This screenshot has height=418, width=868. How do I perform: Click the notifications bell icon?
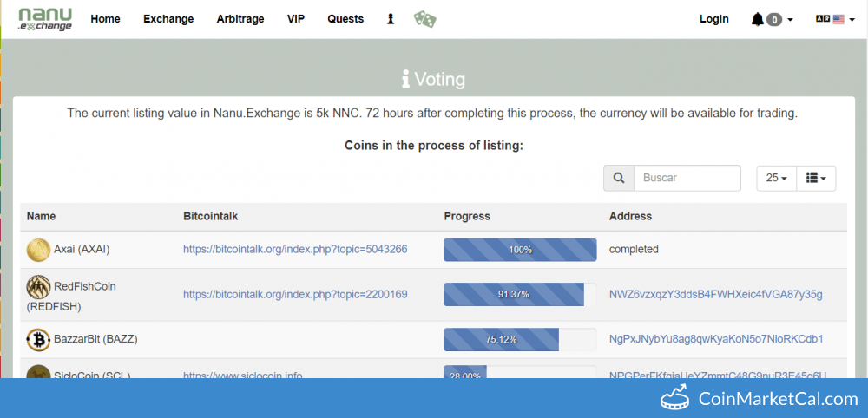pos(757,19)
